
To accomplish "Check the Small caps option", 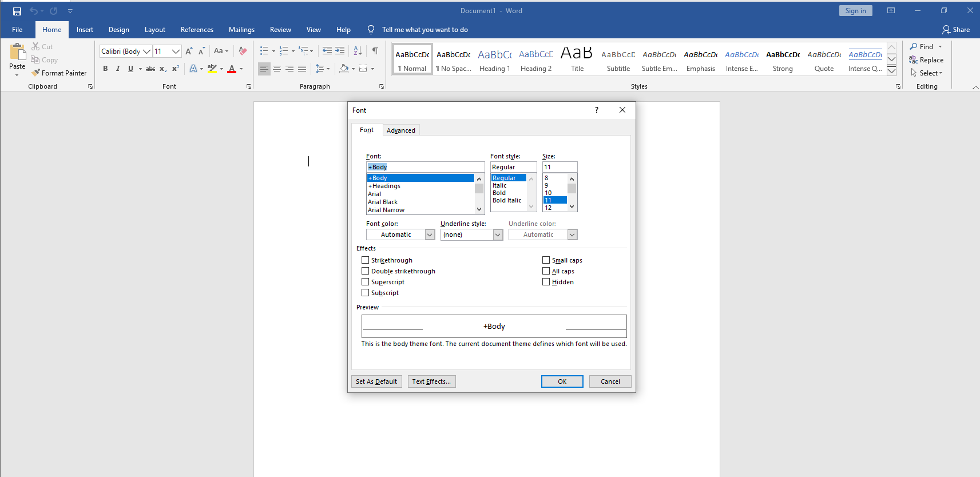I will point(546,260).
